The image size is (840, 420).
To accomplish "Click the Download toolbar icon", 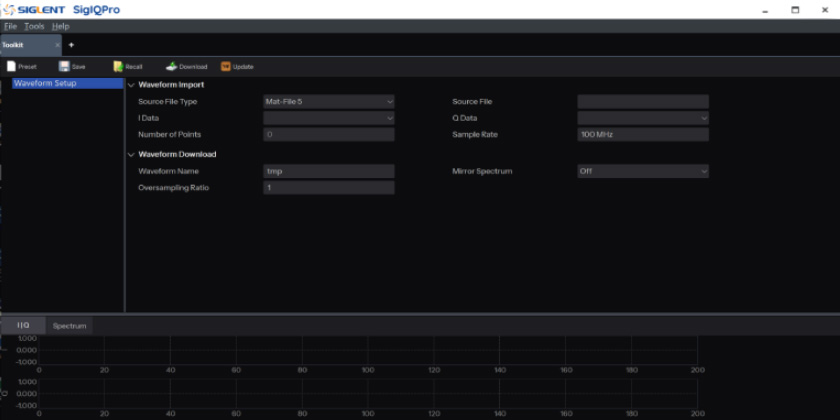I will coord(172,66).
